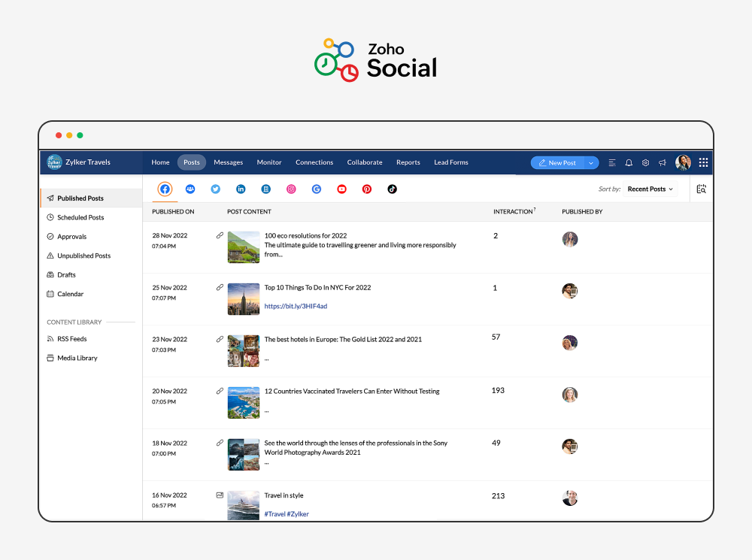Go to the Home tab
Viewport: 752px width, 560px height.
point(160,162)
